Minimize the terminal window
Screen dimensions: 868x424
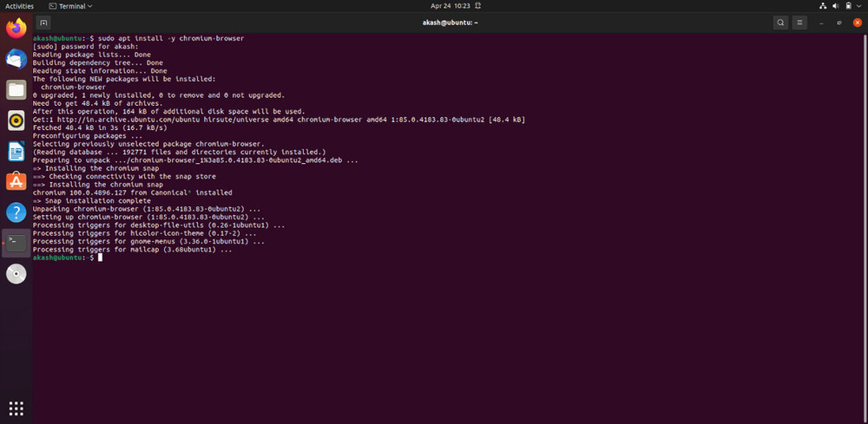click(821, 23)
